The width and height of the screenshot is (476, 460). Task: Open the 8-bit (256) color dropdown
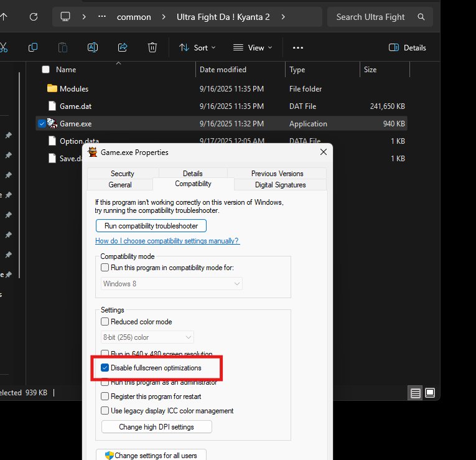pos(147,337)
